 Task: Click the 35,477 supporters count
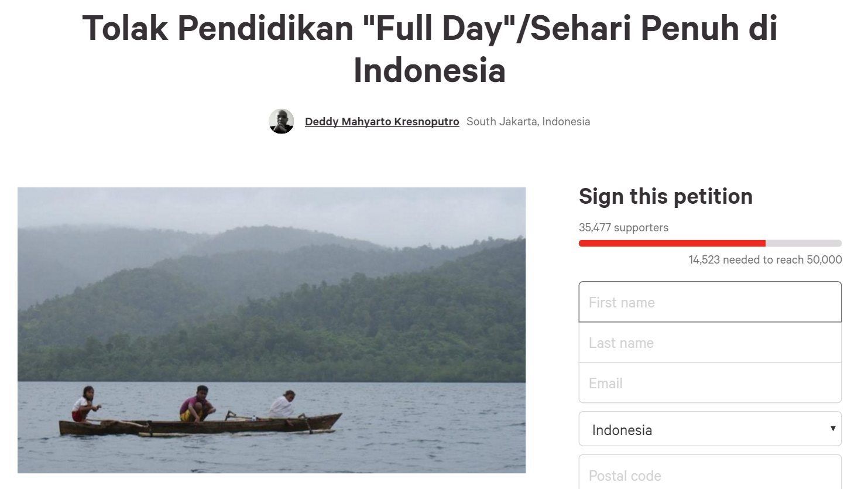(623, 228)
